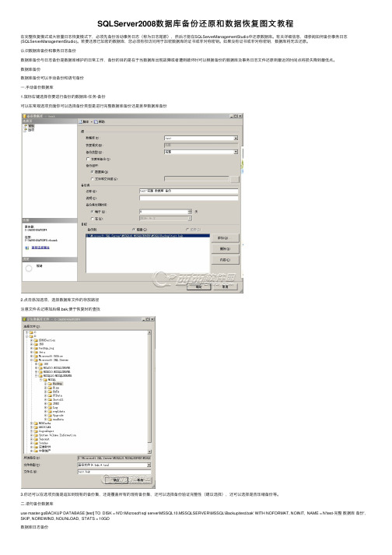Click the Contents button in backup dialog
392x555 pixels.
(225, 260)
